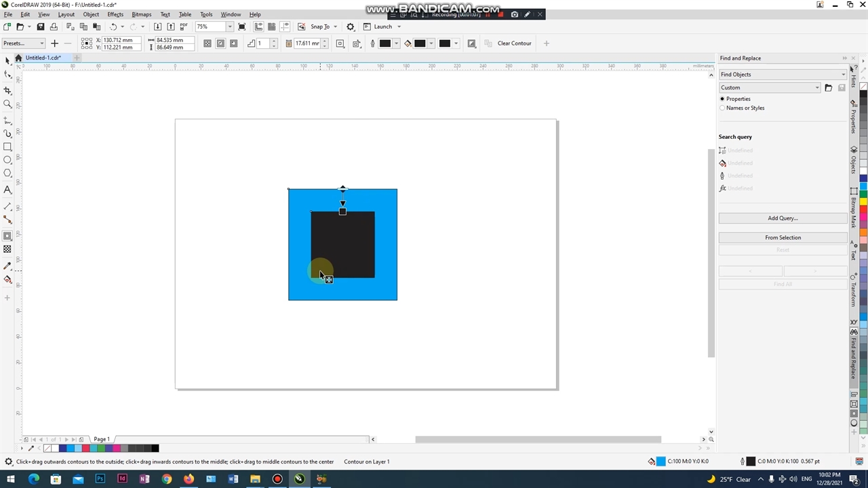The height and width of the screenshot is (488, 868).
Task: Click the Save disk icon
Action: pos(41,27)
